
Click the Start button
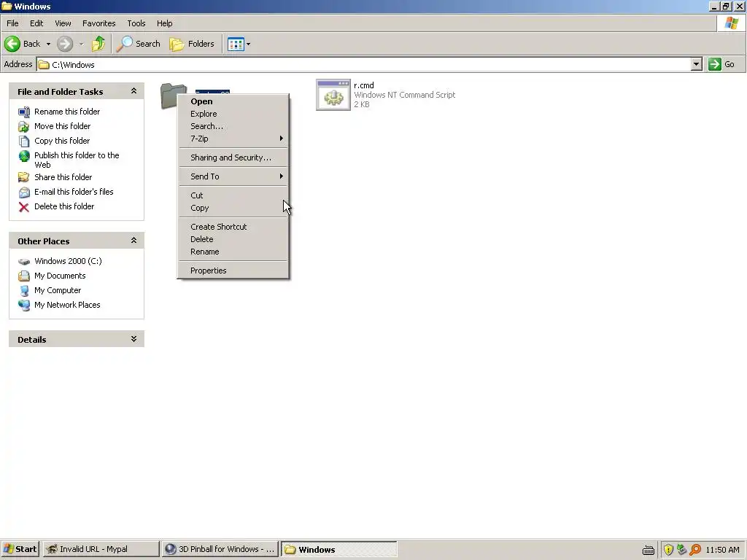(20, 549)
